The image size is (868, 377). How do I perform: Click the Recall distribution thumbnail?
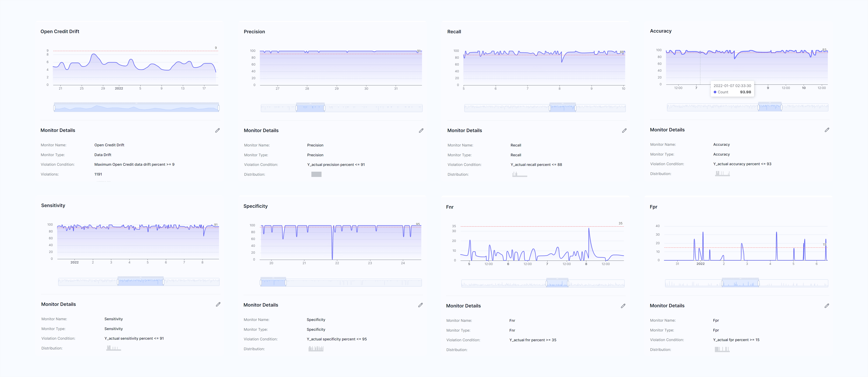(x=520, y=174)
